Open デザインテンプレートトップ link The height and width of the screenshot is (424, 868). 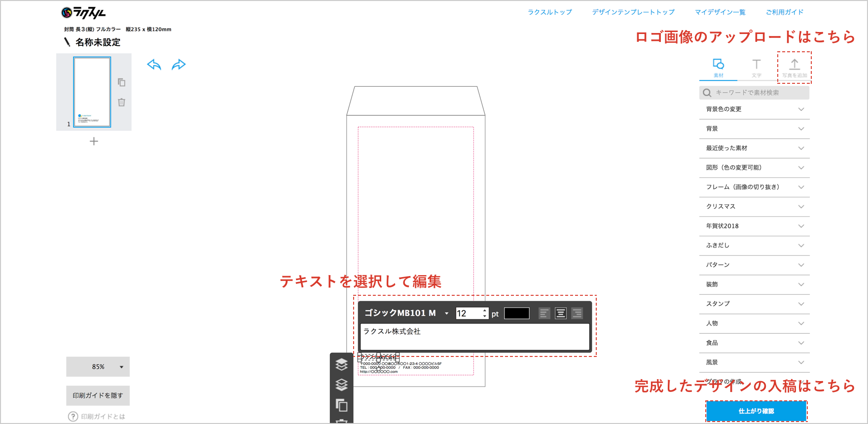coord(633,12)
